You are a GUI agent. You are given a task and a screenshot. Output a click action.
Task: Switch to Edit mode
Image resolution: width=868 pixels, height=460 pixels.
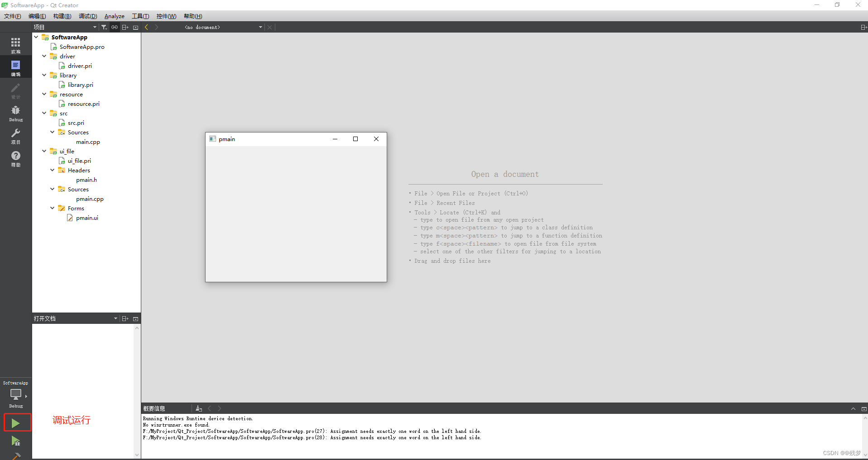click(16, 67)
